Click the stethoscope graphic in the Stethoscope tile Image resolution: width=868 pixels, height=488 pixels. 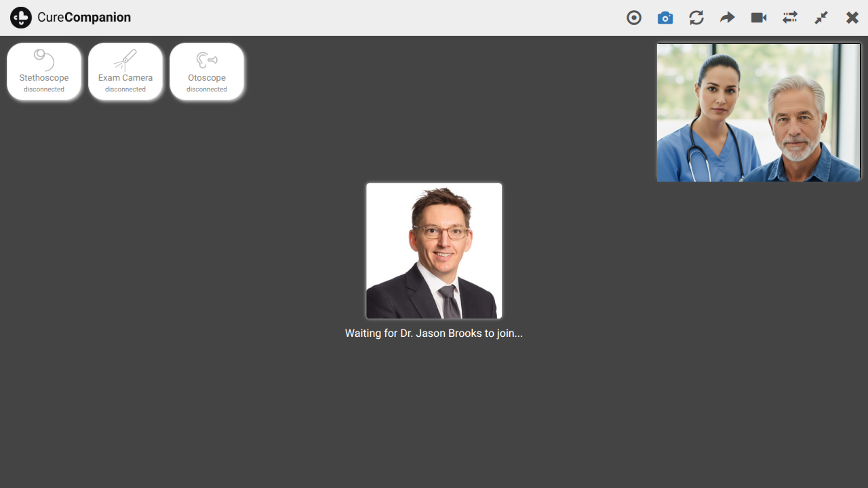tap(44, 60)
